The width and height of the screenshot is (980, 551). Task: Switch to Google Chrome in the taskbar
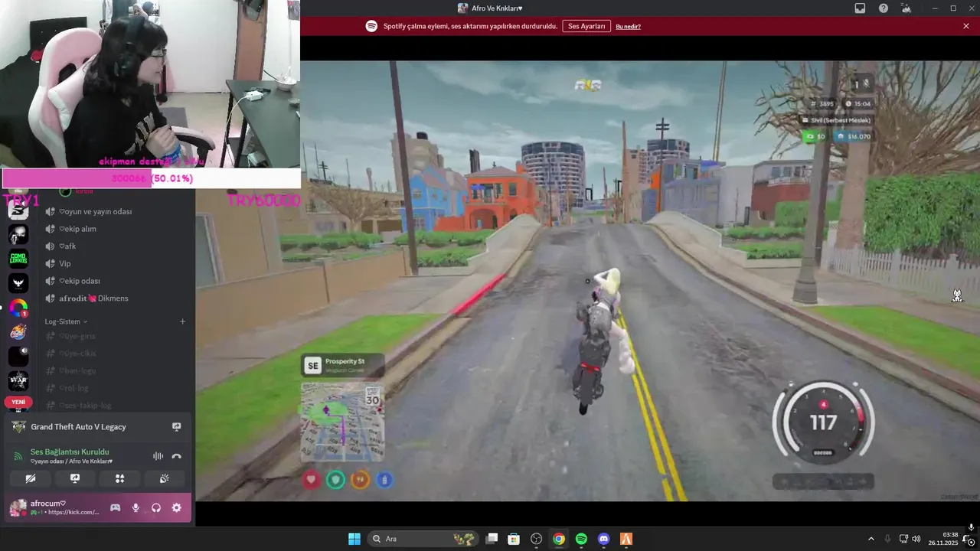(x=559, y=539)
